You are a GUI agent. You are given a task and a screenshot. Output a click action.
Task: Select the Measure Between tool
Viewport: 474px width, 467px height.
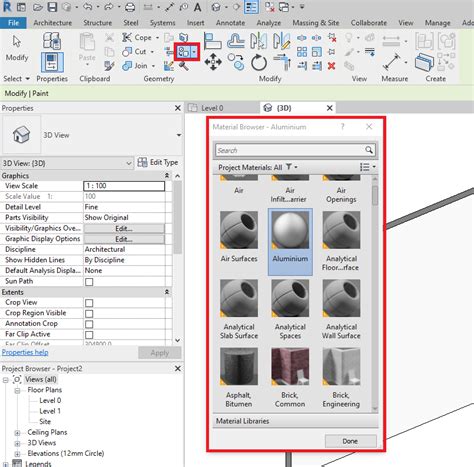(391, 62)
